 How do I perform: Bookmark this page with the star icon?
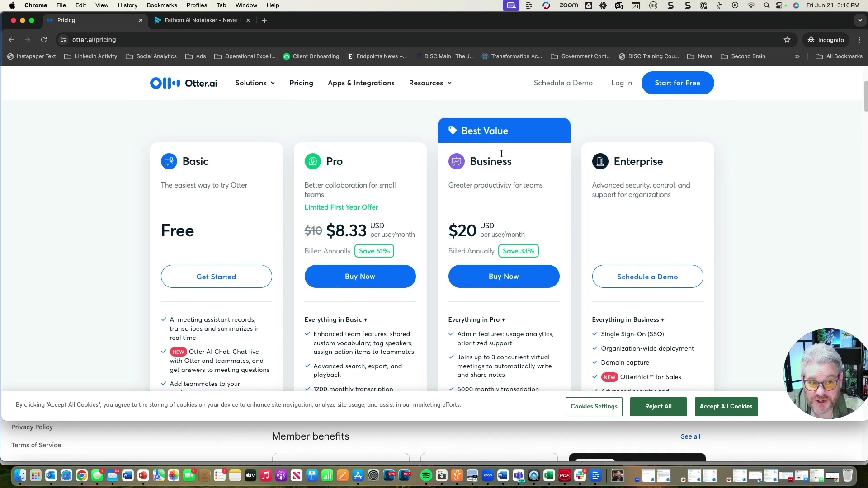(x=787, y=40)
